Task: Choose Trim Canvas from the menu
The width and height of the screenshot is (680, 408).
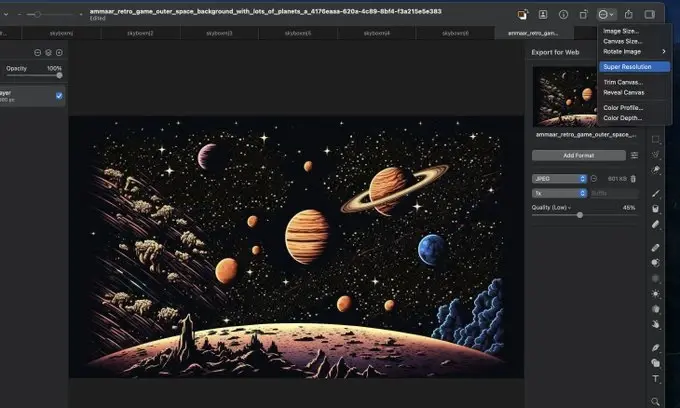Action: pos(623,82)
